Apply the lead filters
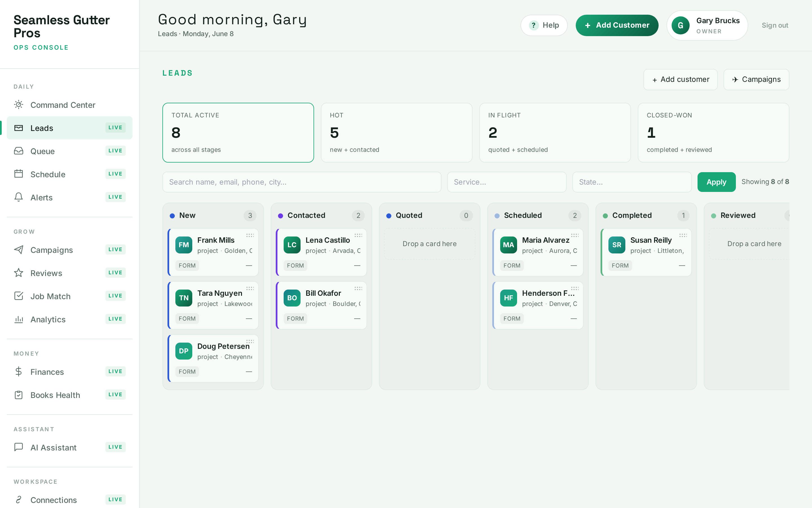812x508 pixels. (x=716, y=182)
